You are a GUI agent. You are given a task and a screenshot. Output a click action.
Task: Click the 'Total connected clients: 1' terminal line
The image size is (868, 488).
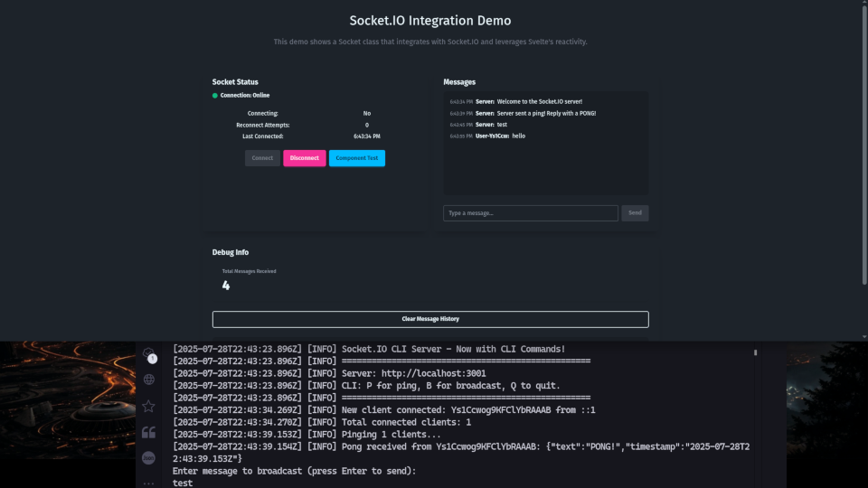[x=322, y=422]
